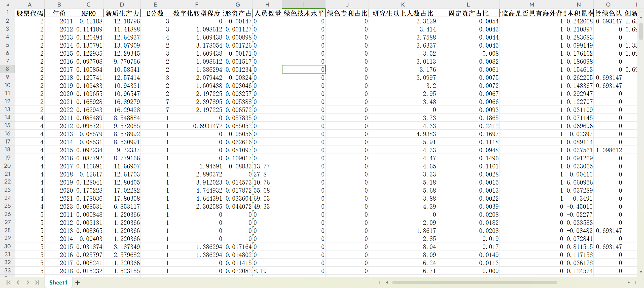The image size is (644, 288).
Task: Select the column K header
Action: click(403, 5)
